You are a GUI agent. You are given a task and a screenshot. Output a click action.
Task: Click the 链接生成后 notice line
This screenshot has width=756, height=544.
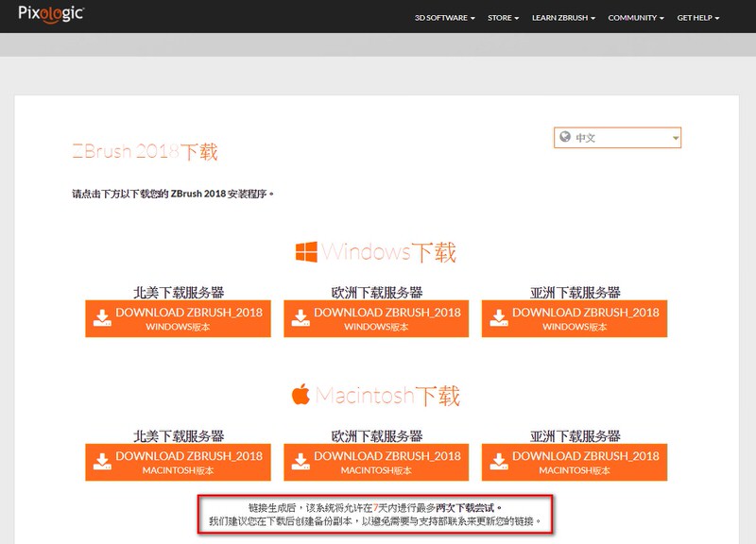(x=375, y=507)
